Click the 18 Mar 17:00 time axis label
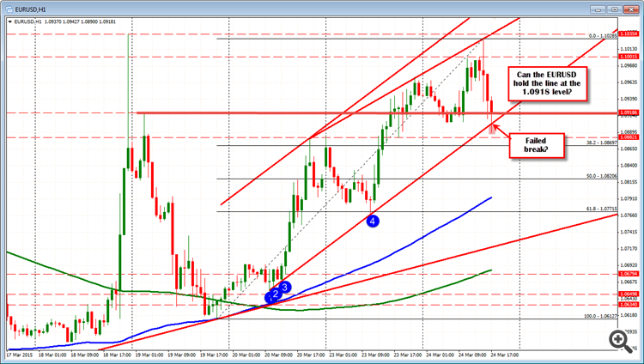 click(x=117, y=355)
